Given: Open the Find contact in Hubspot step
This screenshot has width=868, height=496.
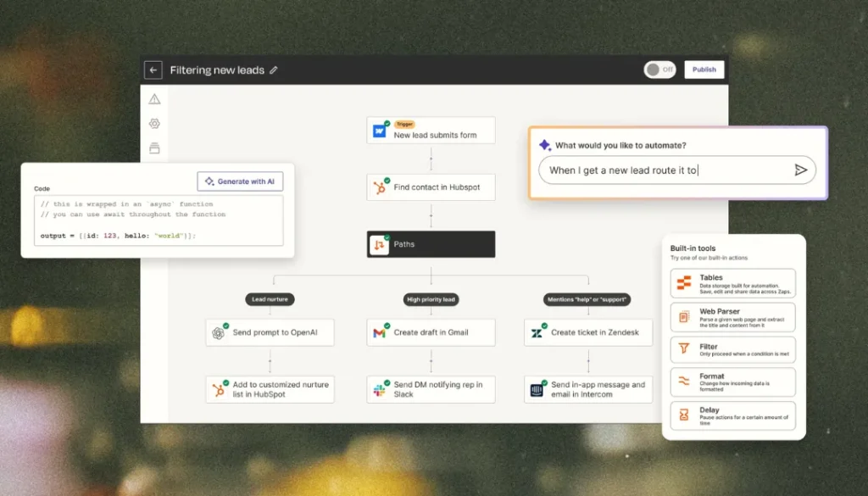Looking at the screenshot, I should tap(431, 187).
